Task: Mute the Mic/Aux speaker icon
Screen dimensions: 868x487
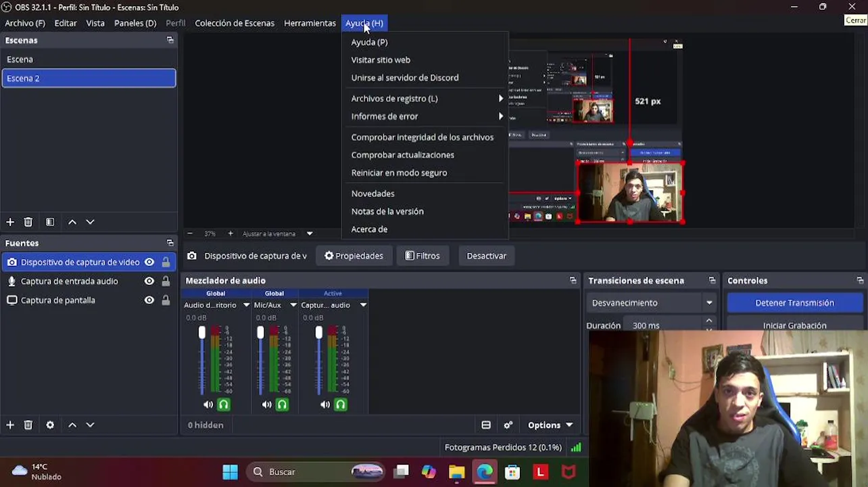Action: pos(267,404)
